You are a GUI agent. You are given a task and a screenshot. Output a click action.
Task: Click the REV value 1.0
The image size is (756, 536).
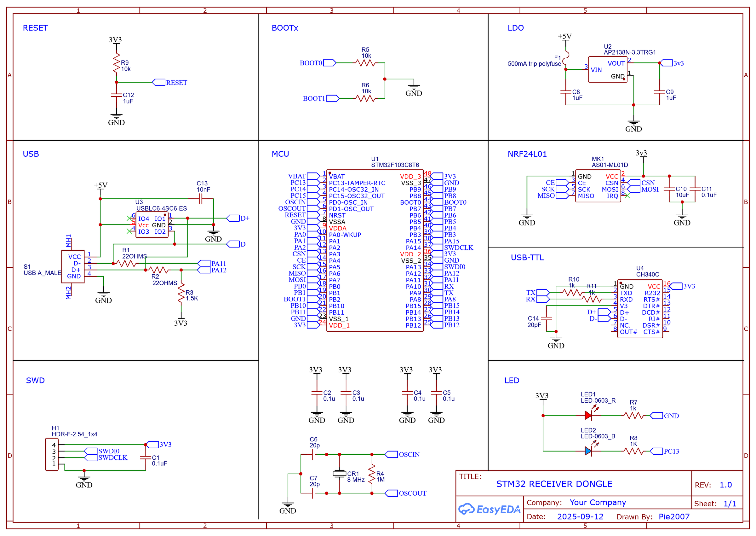(726, 485)
